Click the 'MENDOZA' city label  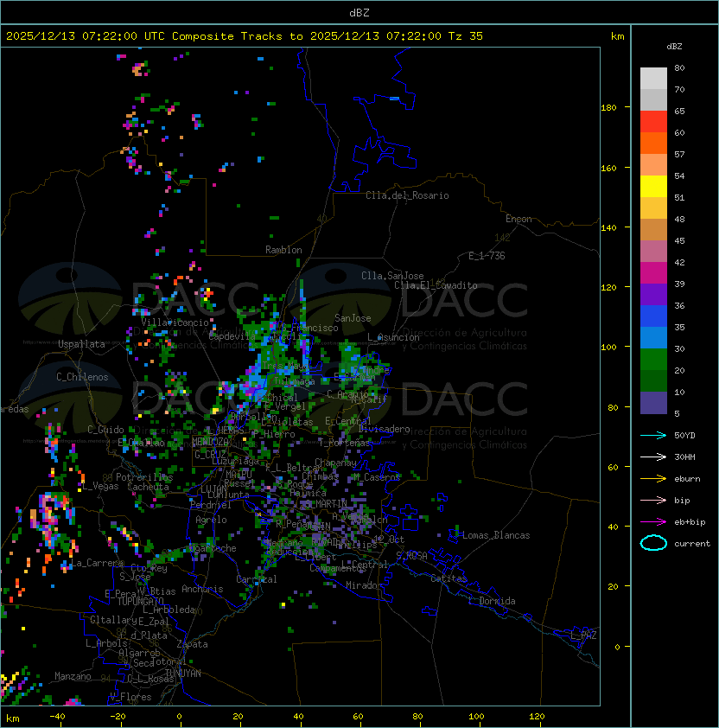coord(210,442)
